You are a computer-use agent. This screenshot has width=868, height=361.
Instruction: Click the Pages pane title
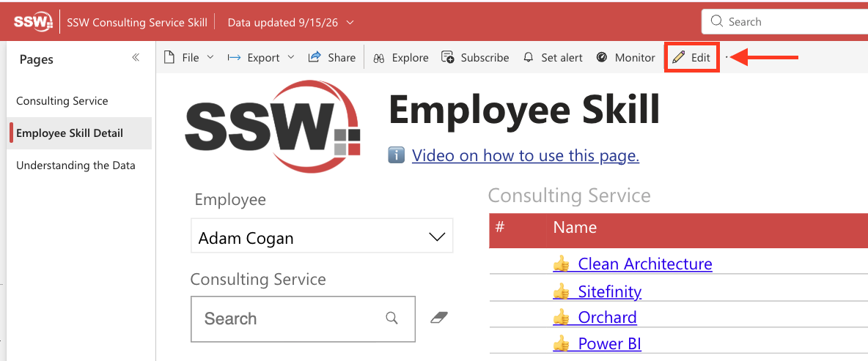point(37,59)
